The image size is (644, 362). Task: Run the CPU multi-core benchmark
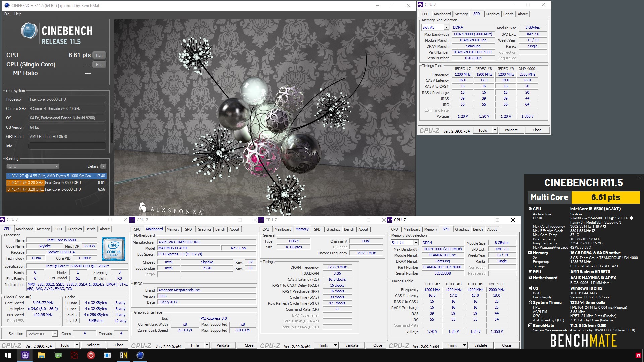click(99, 55)
